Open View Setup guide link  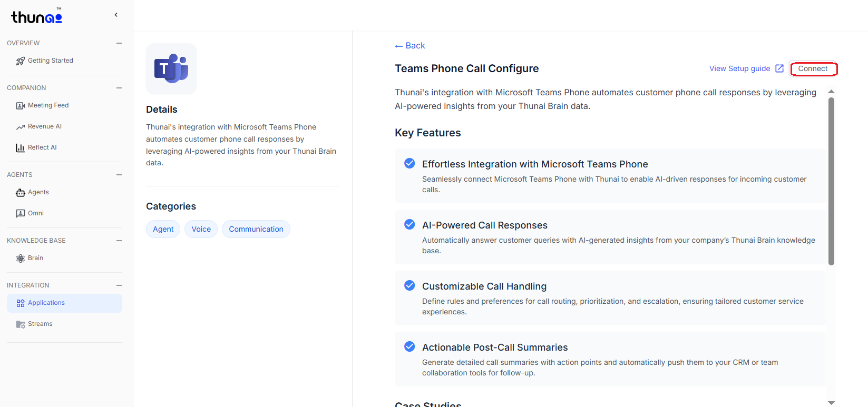pyautogui.click(x=740, y=68)
